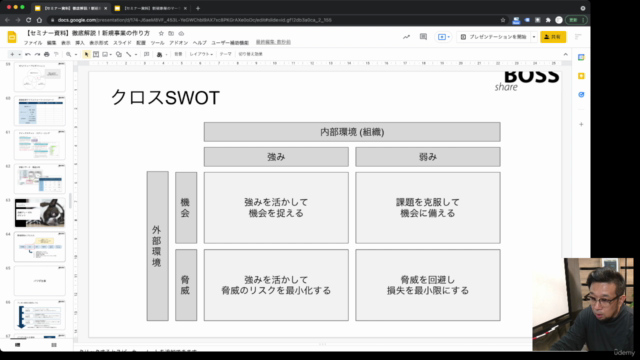Open the ユーザー補助機能 menu
Screen dimensions: 640x360
pyautogui.click(x=230, y=43)
